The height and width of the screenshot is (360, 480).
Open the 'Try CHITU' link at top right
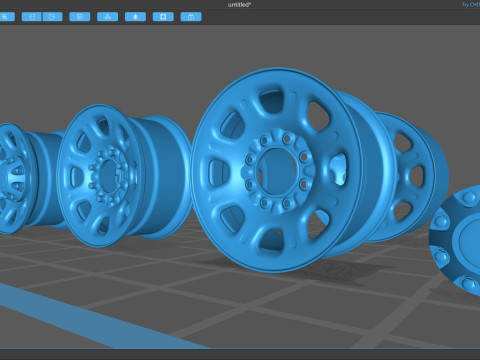coord(471,5)
